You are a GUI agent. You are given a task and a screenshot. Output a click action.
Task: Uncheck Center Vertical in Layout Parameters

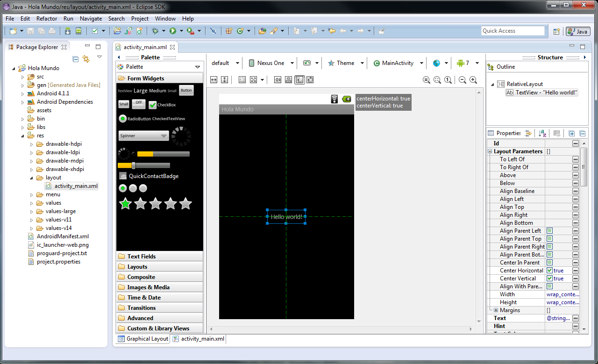(x=550, y=278)
